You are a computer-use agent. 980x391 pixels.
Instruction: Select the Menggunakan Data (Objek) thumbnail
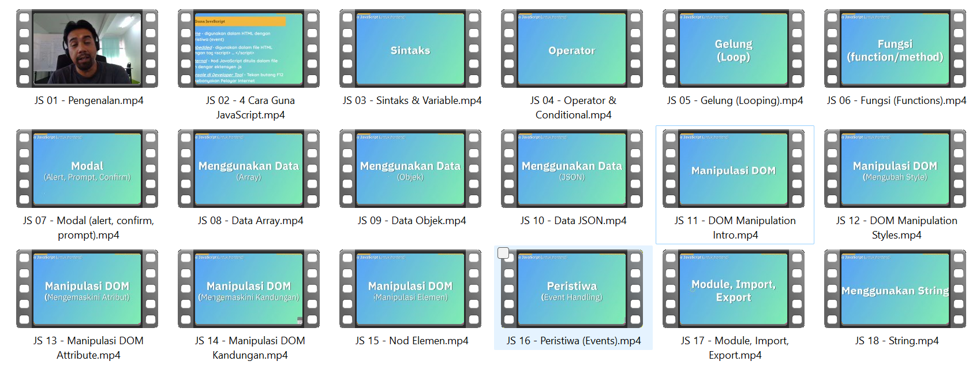pyautogui.click(x=410, y=169)
